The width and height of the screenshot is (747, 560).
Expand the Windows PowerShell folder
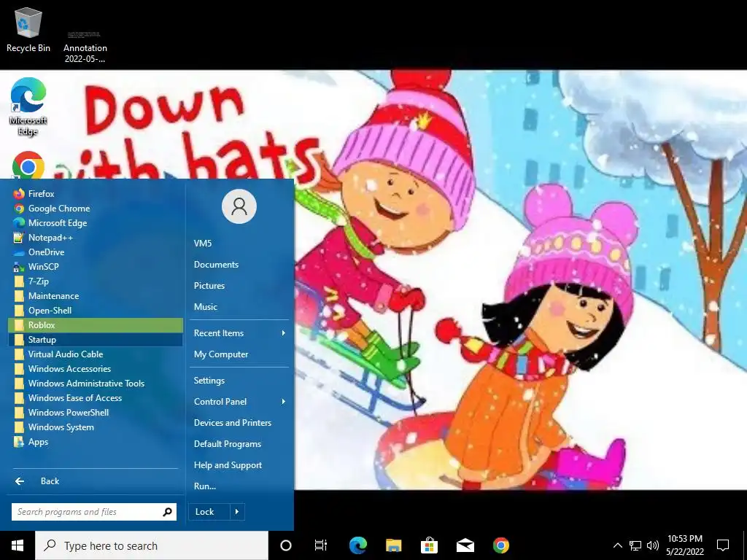coord(96,413)
